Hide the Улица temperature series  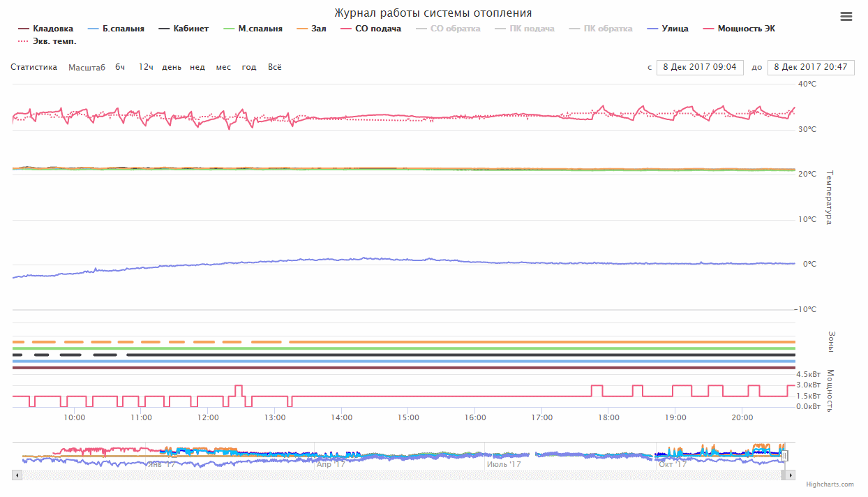(668, 29)
